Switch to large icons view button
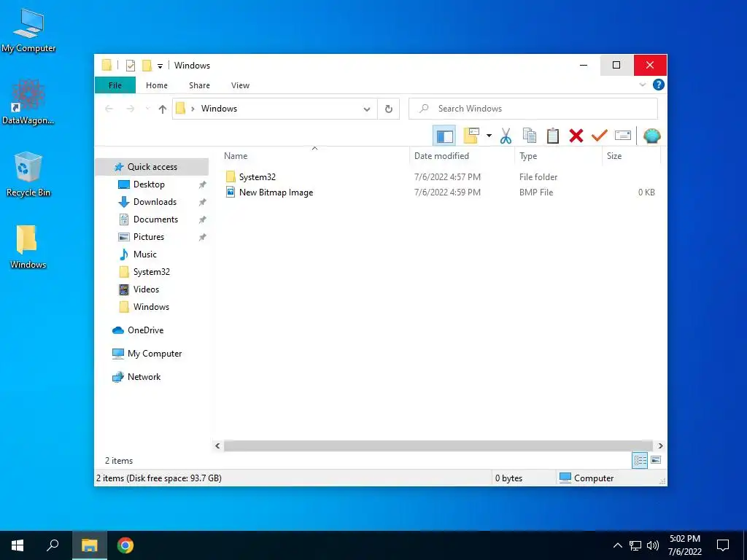The image size is (747, 560). (656, 461)
